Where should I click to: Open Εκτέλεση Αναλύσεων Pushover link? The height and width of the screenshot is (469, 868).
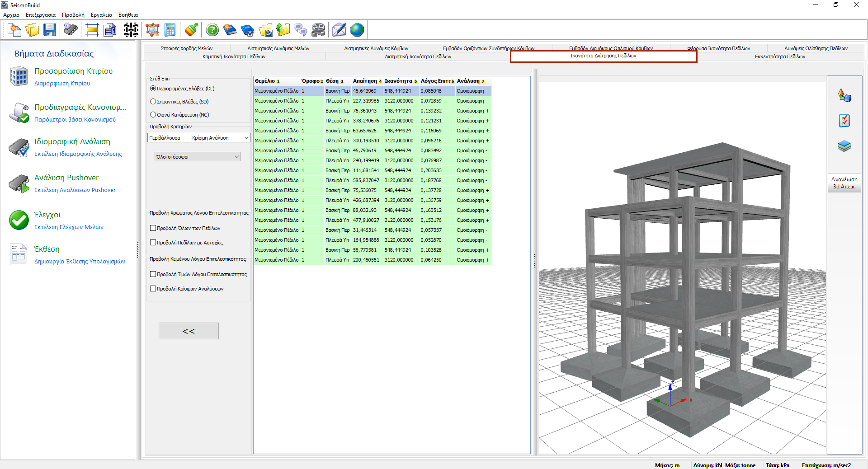[x=75, y=190]
